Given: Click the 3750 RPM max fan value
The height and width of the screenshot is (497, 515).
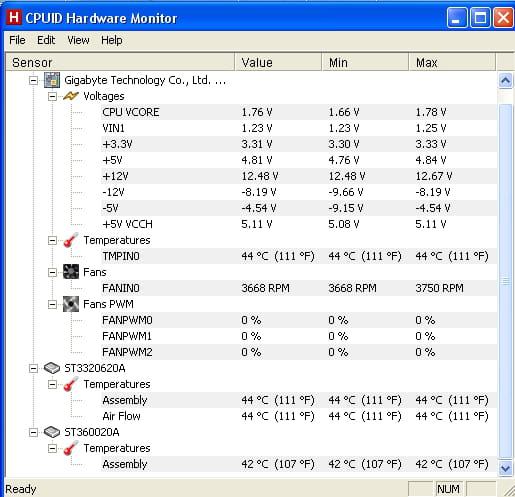Looking at the screenshot, I should pos(439,288).
